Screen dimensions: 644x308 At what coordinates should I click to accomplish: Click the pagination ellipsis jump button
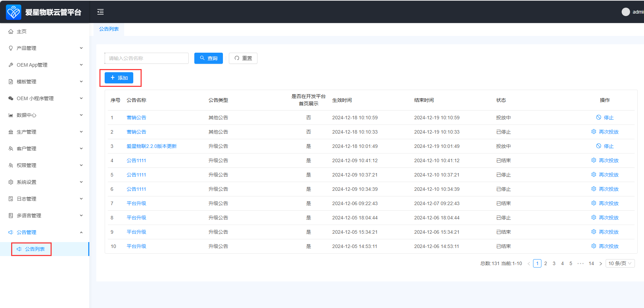pos(581,263)
